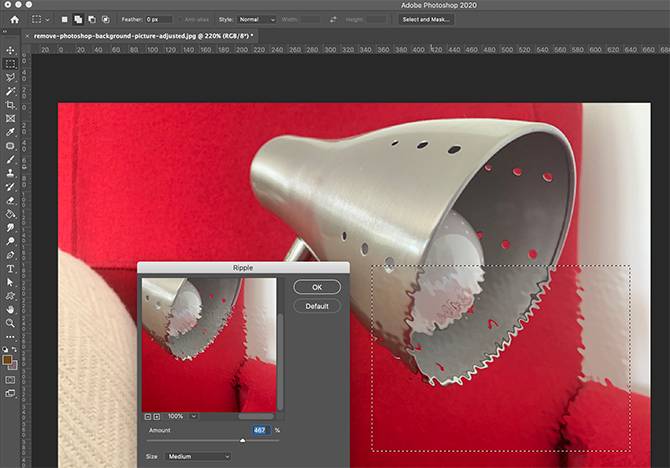Click the Default button in Ripple dialog
Screen dimensions: 670x468
(x=317, y=306)
